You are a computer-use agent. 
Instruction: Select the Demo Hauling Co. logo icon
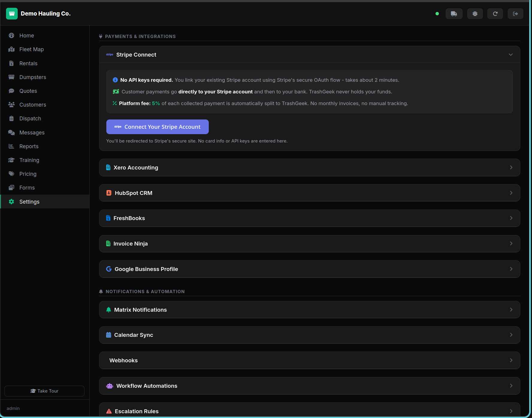click(12, 13)
